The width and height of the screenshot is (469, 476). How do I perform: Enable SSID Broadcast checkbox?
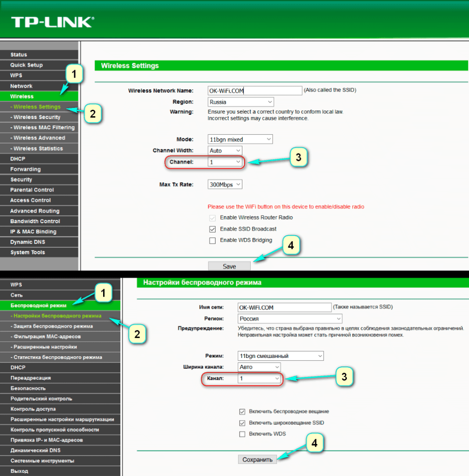(213, 229)
